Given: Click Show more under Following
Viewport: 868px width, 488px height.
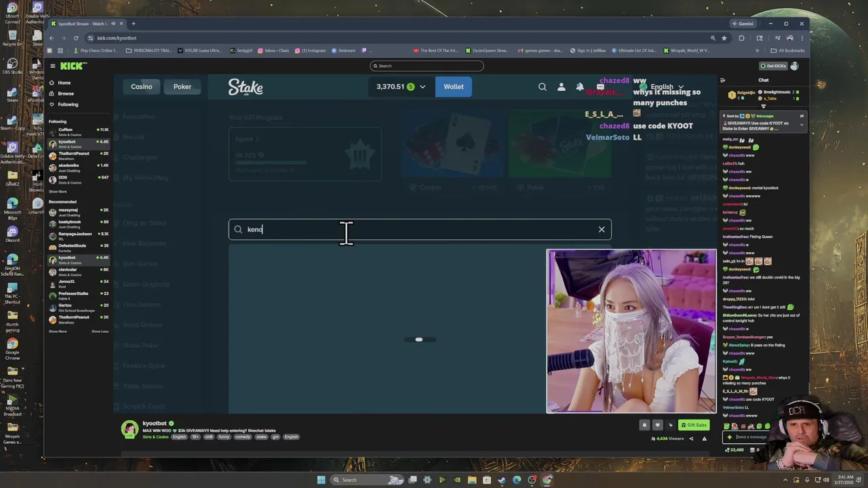Looking at the screenshot, I should (58, 191).
